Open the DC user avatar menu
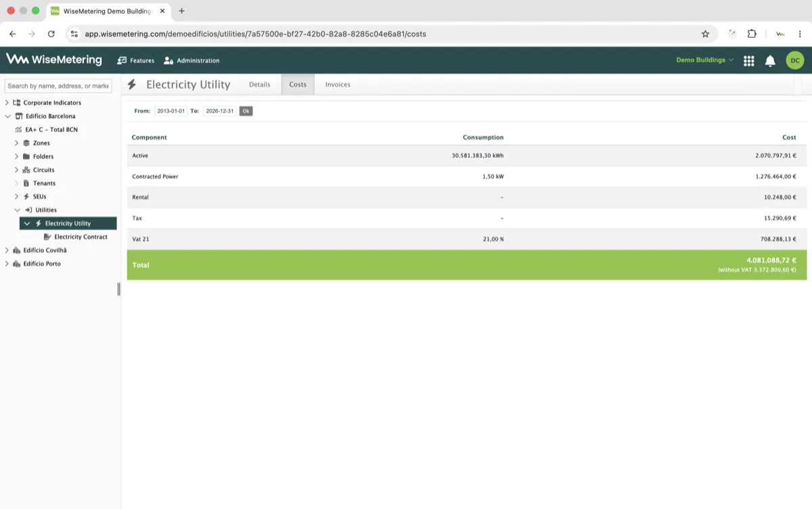 [795, 60]
